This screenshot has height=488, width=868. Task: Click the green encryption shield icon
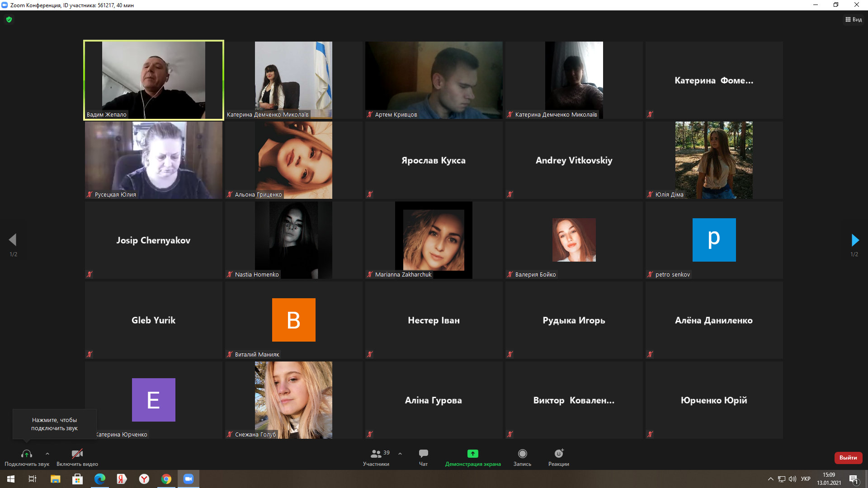tap(9, 19)
